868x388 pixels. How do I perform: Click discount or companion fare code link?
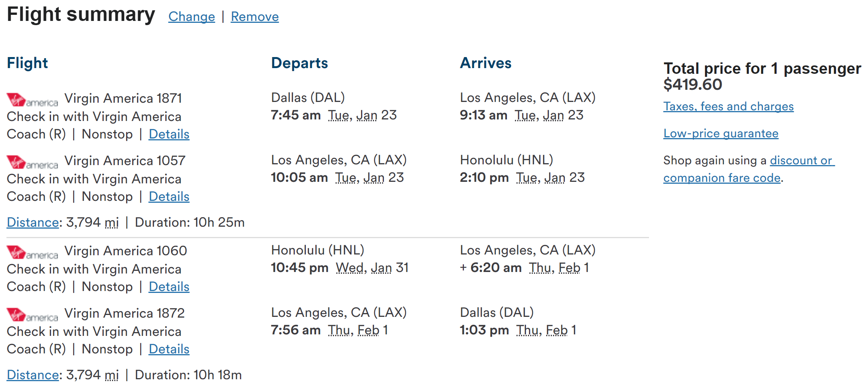(802, 161)
